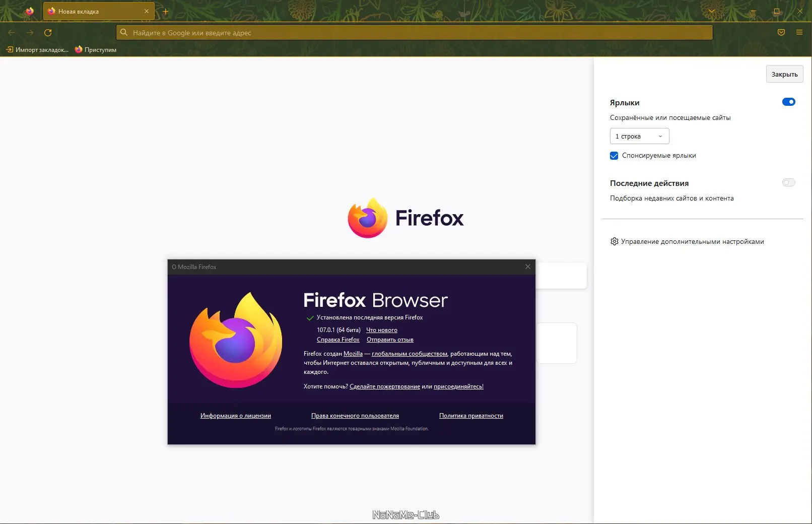Expand the list of all tabs
Screen dimensions: 812x524
tap(711, 11)
